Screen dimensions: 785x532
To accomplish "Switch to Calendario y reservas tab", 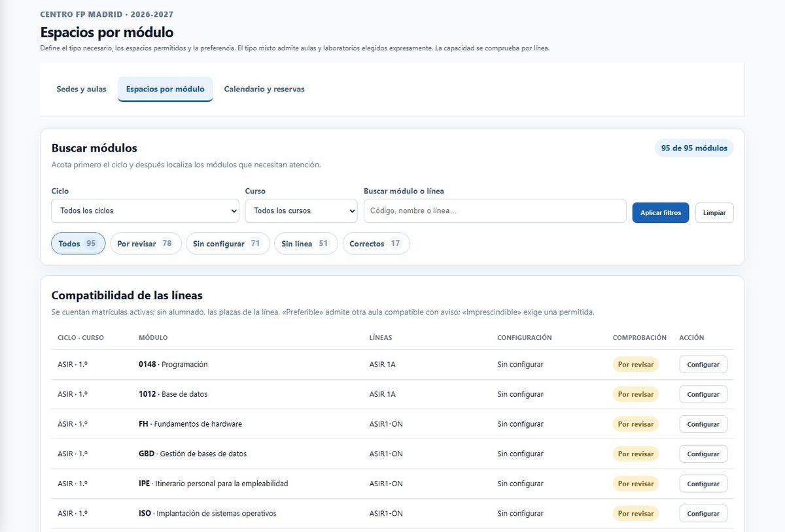I will click(264, 89).
